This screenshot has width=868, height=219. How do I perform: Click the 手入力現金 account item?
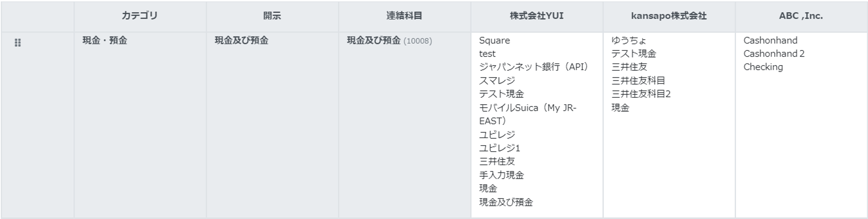(x=501, y=175)
